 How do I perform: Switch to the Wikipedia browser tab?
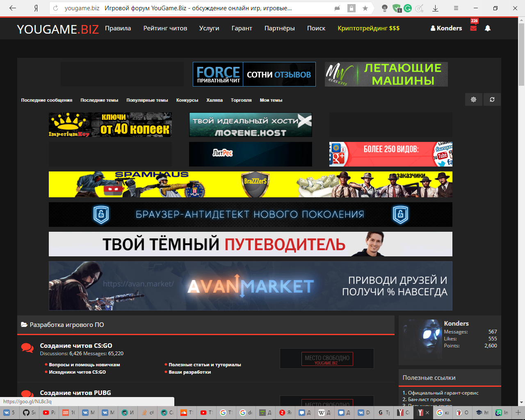(x=324, y=413)
